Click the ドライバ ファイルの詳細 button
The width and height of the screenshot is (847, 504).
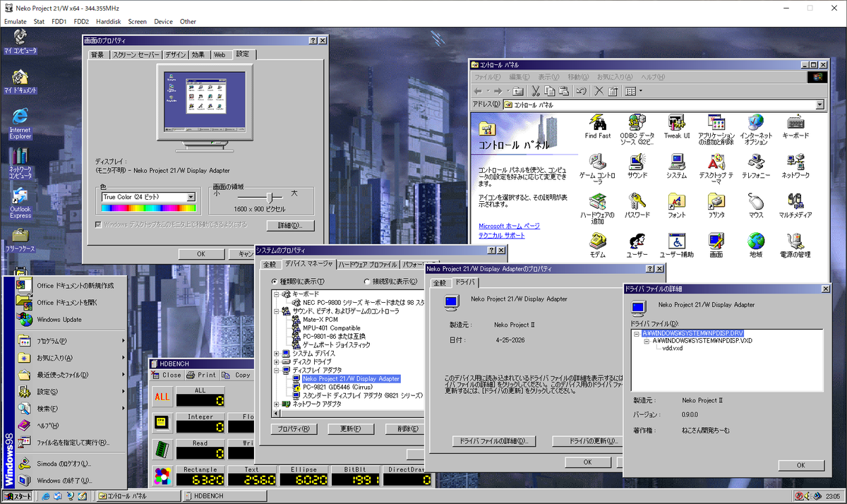click(493, 441)
